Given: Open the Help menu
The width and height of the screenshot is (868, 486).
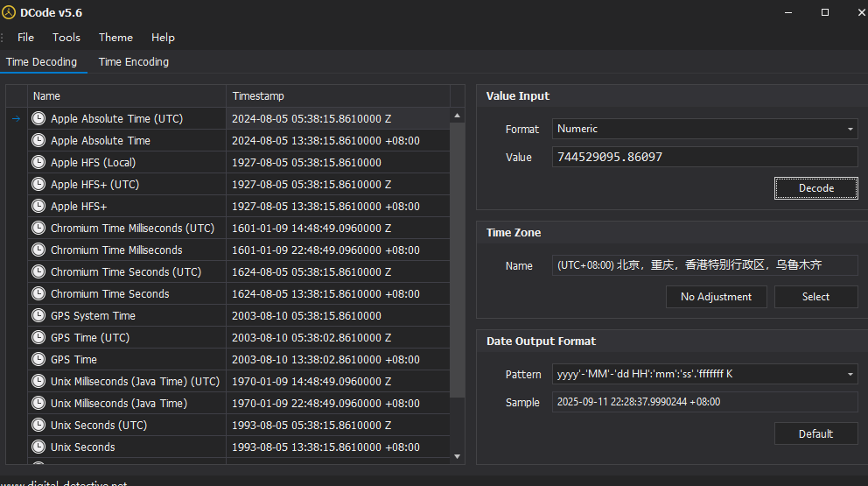Looking at the screenshot, I should [163, 37].
